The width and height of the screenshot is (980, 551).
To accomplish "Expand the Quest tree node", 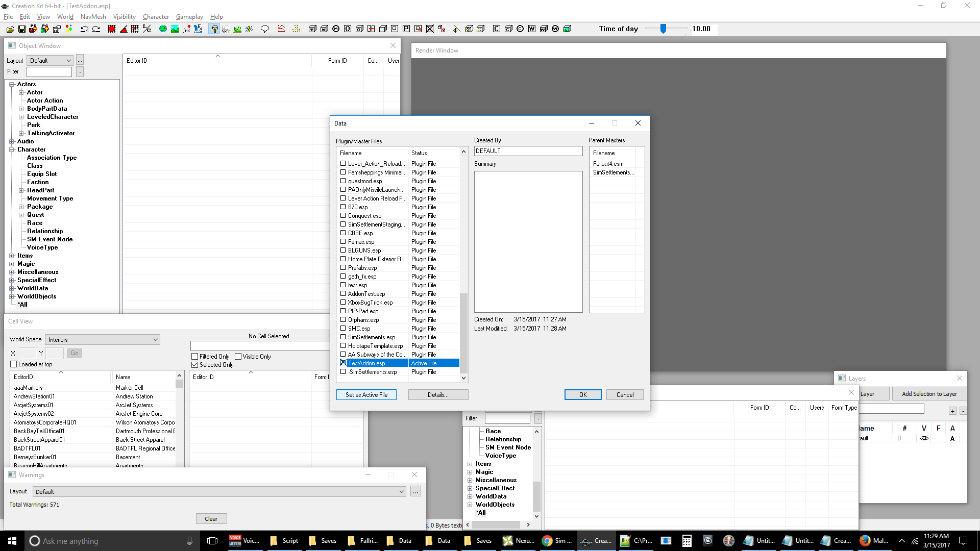I will [x=21, y=215].
